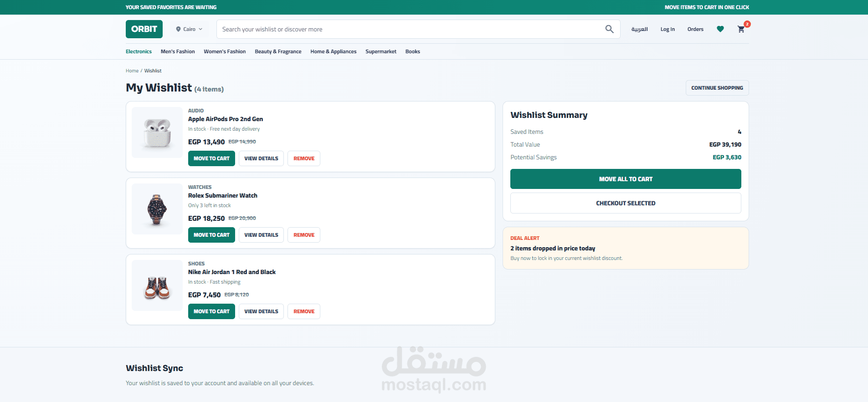Open Books category
868x402 pixels.
tap(413, 51)
